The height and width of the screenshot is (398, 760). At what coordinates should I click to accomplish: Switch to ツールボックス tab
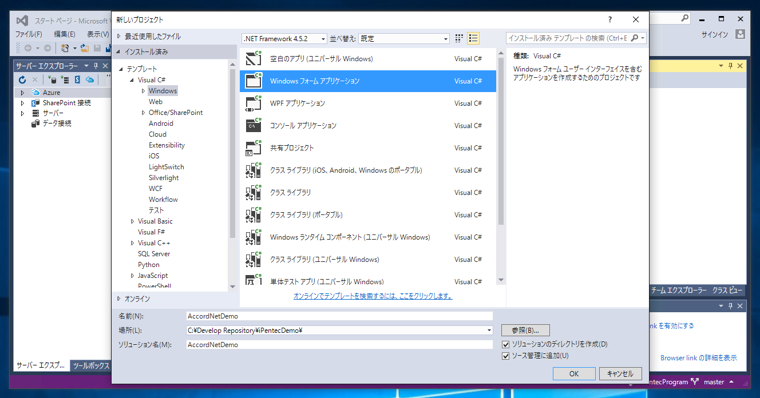pos(91,366)
